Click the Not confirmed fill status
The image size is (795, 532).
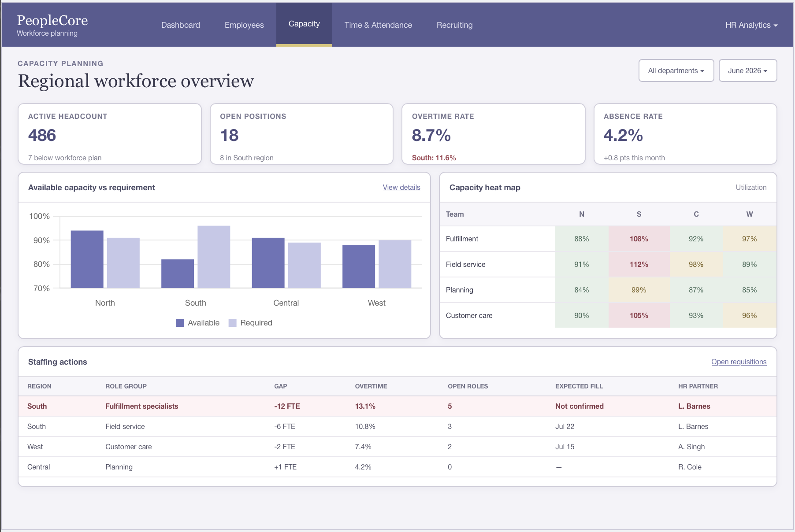coord(579,406)
